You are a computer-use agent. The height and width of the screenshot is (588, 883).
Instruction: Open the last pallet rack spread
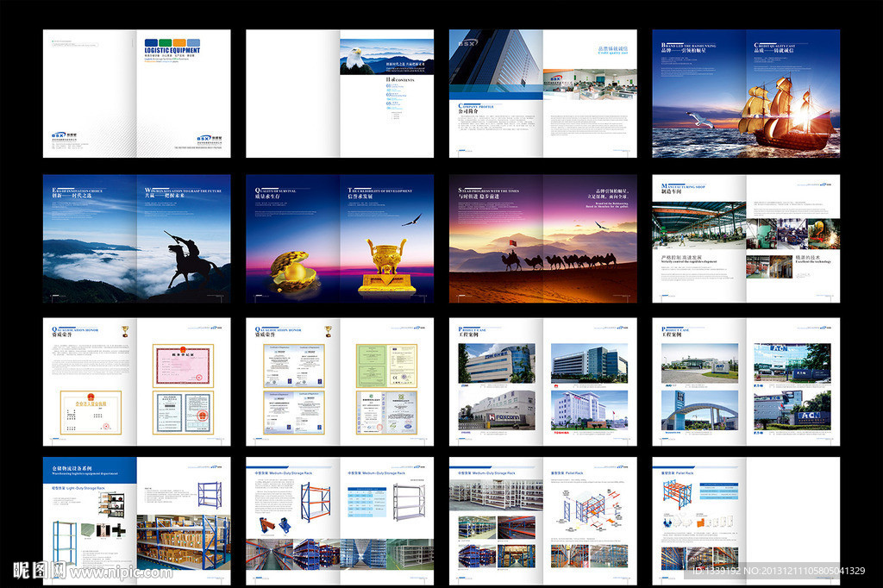(x=746, y=521)
